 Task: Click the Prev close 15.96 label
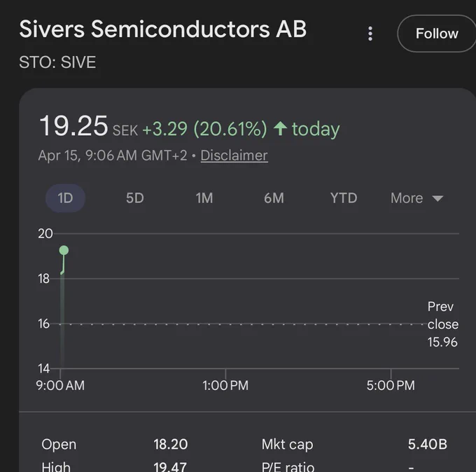(x=443, y=324)
